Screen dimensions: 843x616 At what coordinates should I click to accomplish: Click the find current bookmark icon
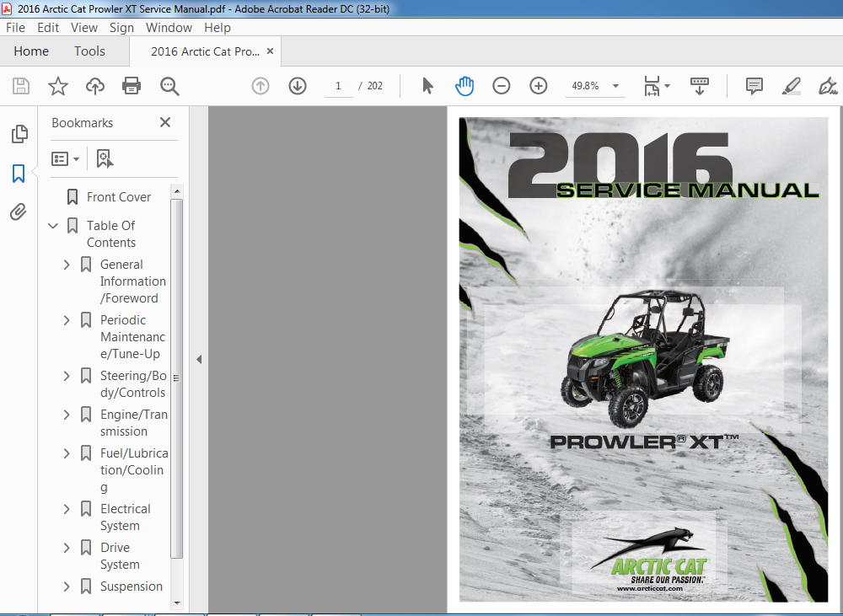(105, 159)
